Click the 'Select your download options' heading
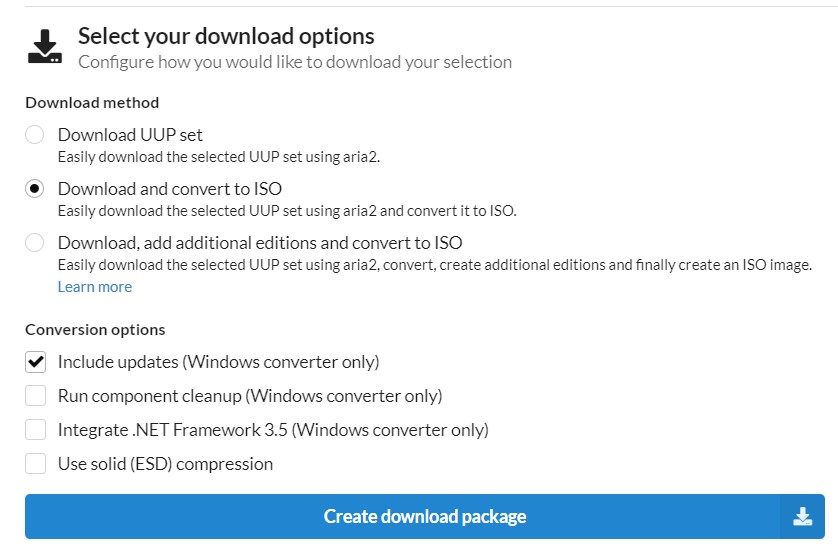838x552 pixels. point(226,36)
